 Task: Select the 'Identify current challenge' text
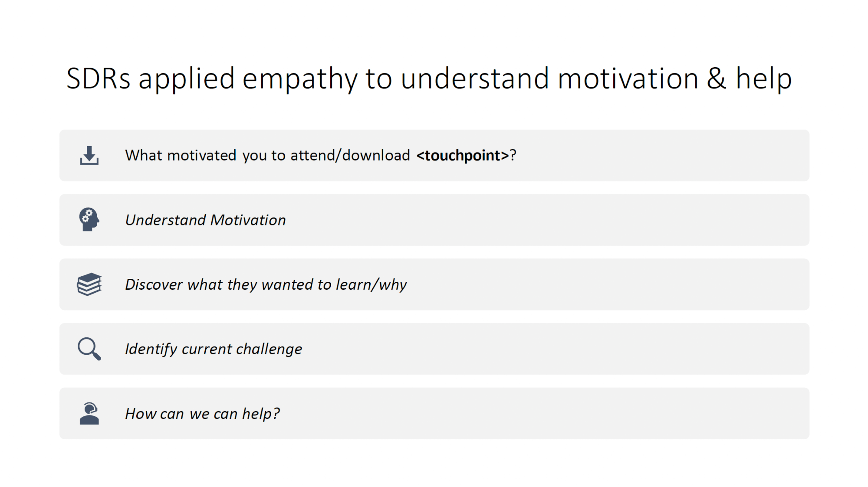coord(214,349)
